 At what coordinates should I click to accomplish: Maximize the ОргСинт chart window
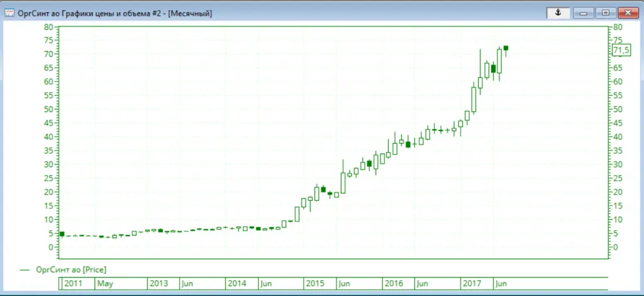[x=605, y=13]
